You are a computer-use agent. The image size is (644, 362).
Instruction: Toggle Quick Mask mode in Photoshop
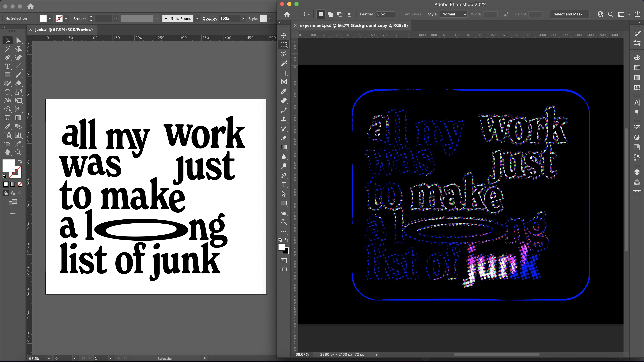(284, 261)
